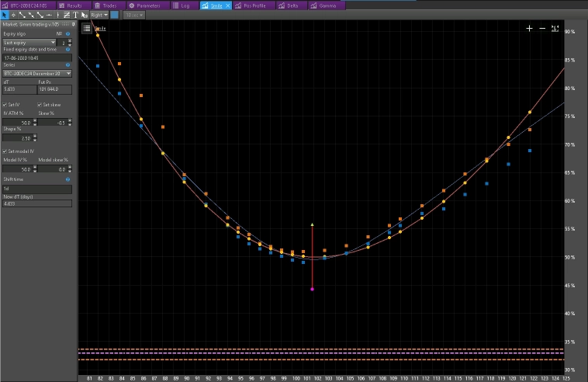Viewport: 588px width, 382px height.
Task: Close the Smile tab
Action: click(x=228, y=5)
